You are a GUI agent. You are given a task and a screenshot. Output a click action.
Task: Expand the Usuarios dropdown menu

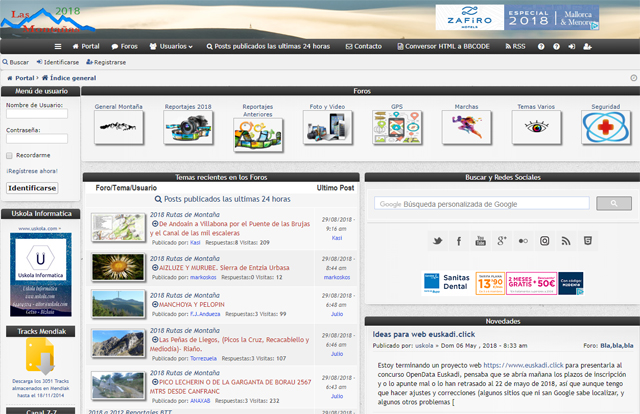(170, 46)
